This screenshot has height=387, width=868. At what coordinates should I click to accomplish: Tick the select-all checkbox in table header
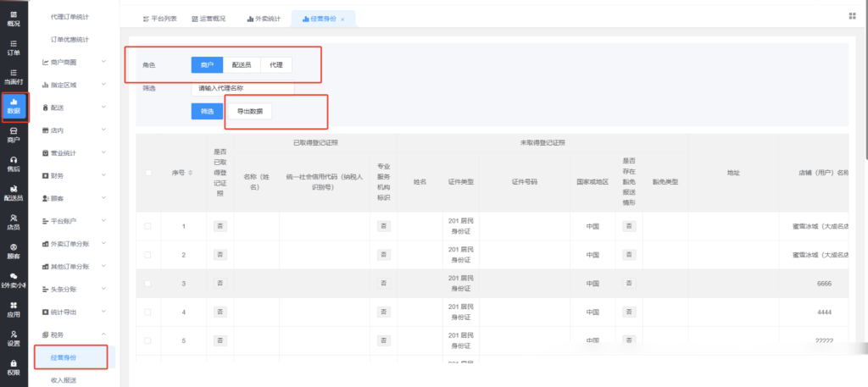pos(148,173)
